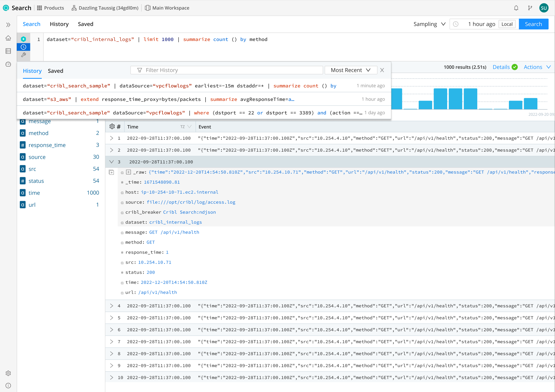This screenshot has height=392, width=555.
Task: Expand the _raw field plus box
Action: tap(129, 172)
